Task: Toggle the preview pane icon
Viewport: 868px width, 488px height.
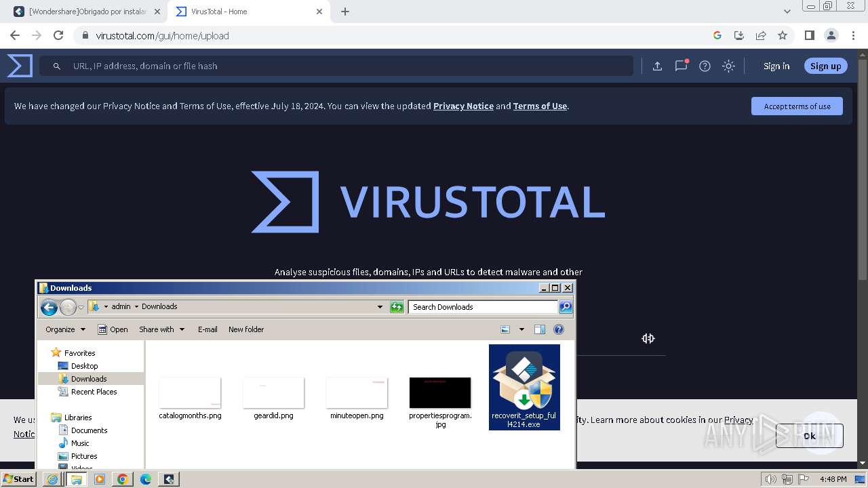Action: pos(540,329)
